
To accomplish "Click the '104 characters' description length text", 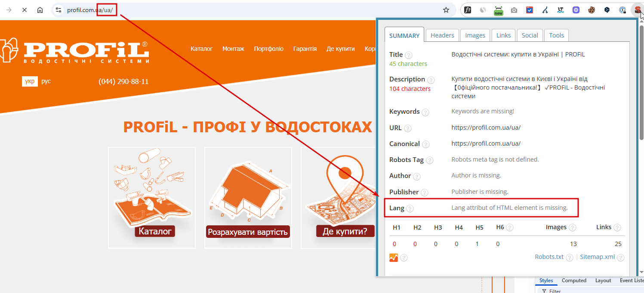I will click(410, 89).
